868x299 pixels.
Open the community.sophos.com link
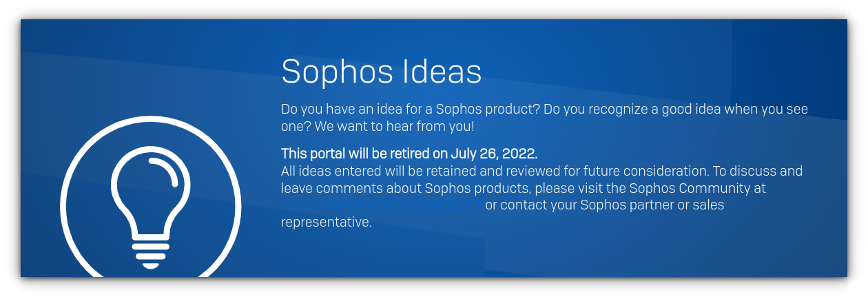[x=380, y=205]
